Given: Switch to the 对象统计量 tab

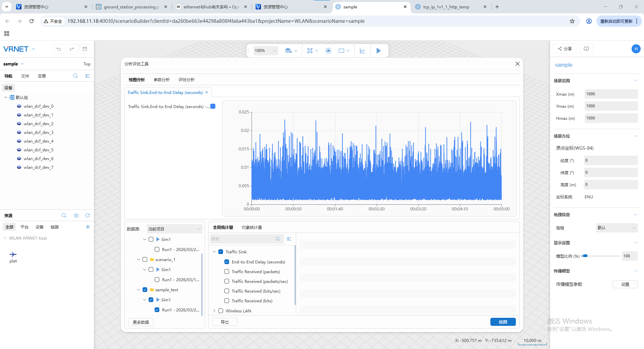Looking at the screenshot, I should 252,227.
